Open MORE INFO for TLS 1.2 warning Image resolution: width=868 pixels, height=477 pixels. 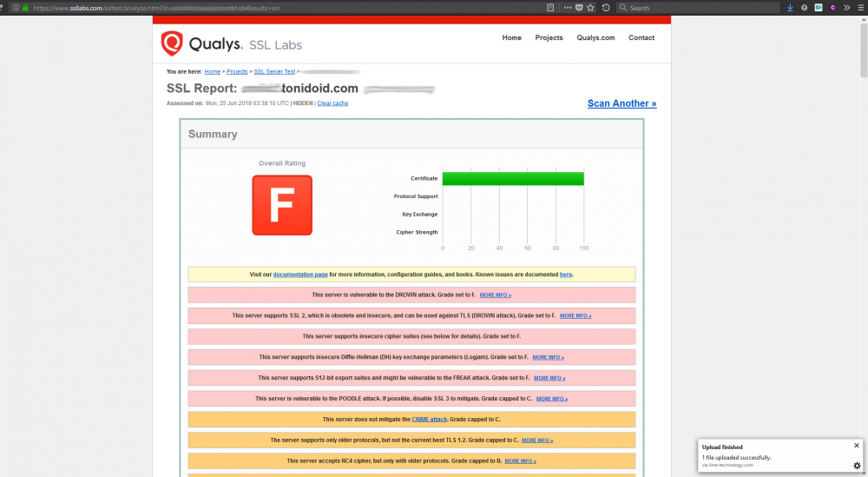click(537, 441)
